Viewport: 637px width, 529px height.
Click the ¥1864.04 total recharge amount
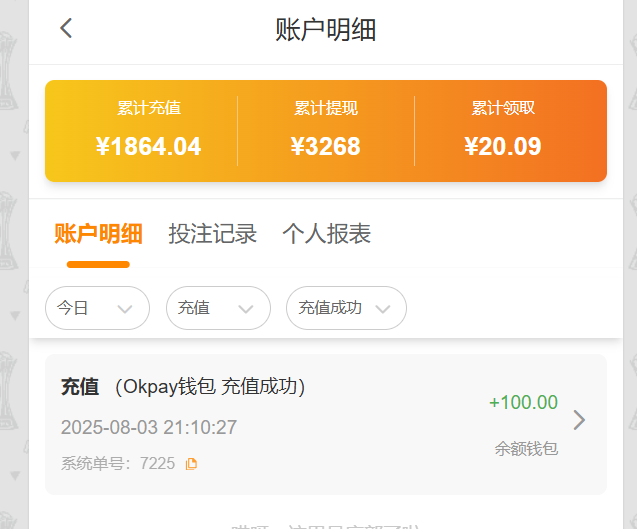pyautogui.click(x=149, y=147)
